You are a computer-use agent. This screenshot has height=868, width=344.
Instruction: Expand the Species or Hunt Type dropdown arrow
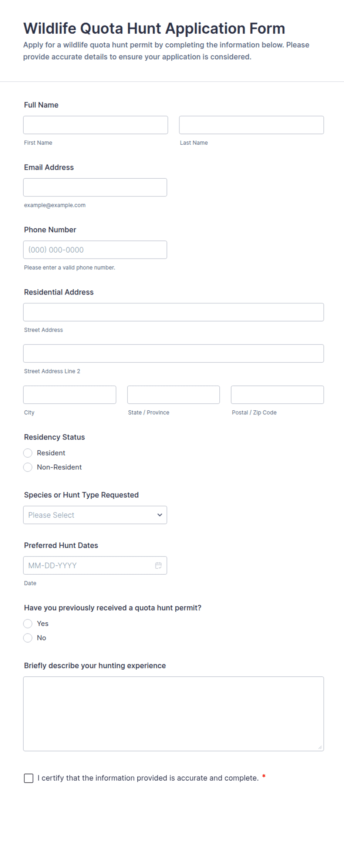tap(160, 515)
